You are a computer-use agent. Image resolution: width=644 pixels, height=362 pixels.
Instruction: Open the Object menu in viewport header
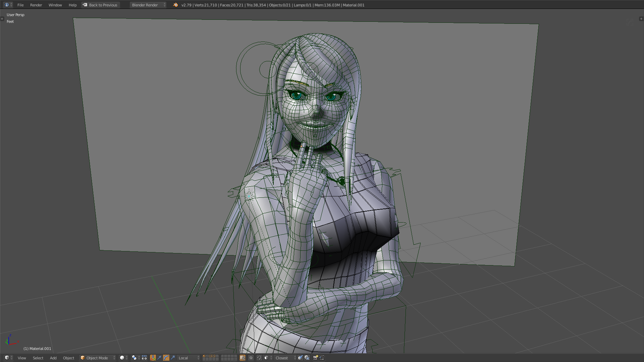click(x=68, y=358)
